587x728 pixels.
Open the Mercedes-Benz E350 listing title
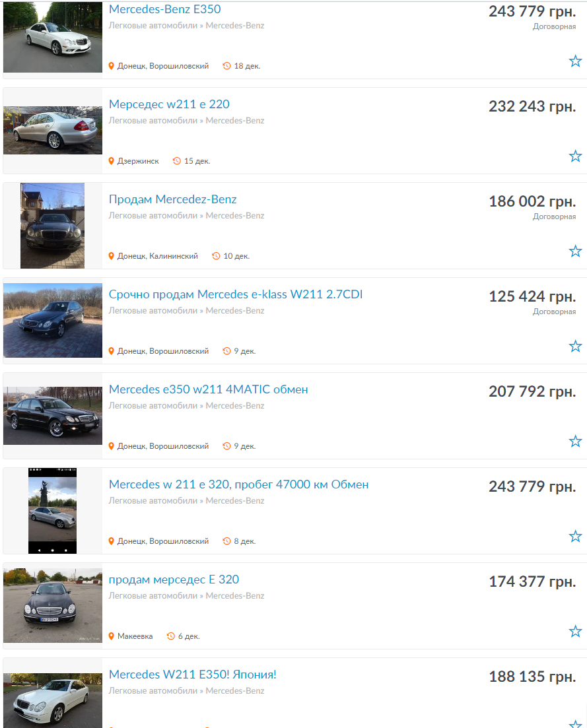[165, 9]
